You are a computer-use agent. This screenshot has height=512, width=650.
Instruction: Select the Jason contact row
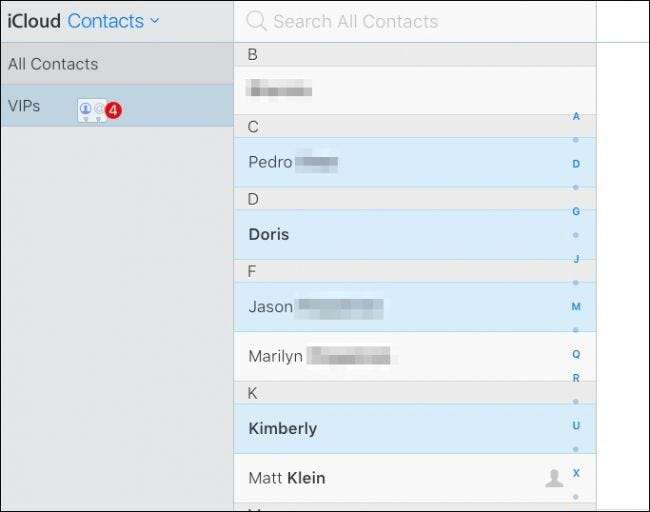(x=400, y=307)
